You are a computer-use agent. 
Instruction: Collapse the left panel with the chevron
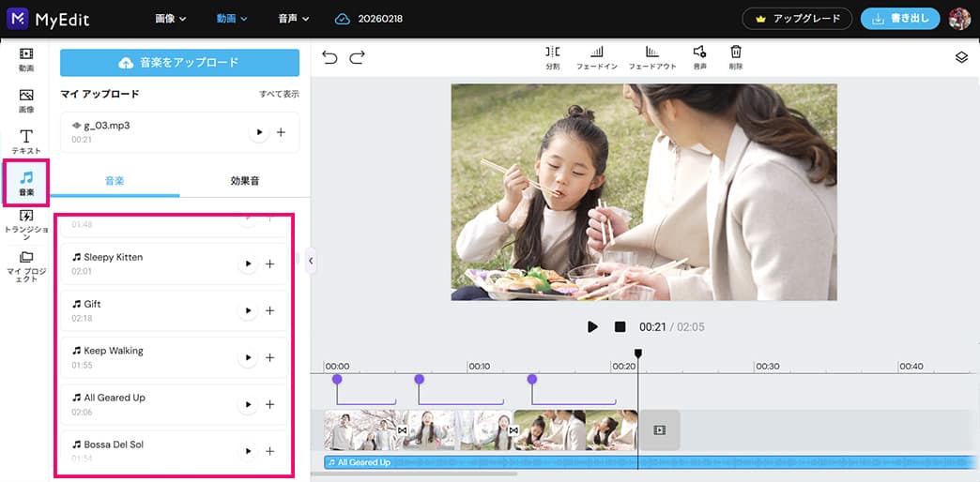click(311, 261)
